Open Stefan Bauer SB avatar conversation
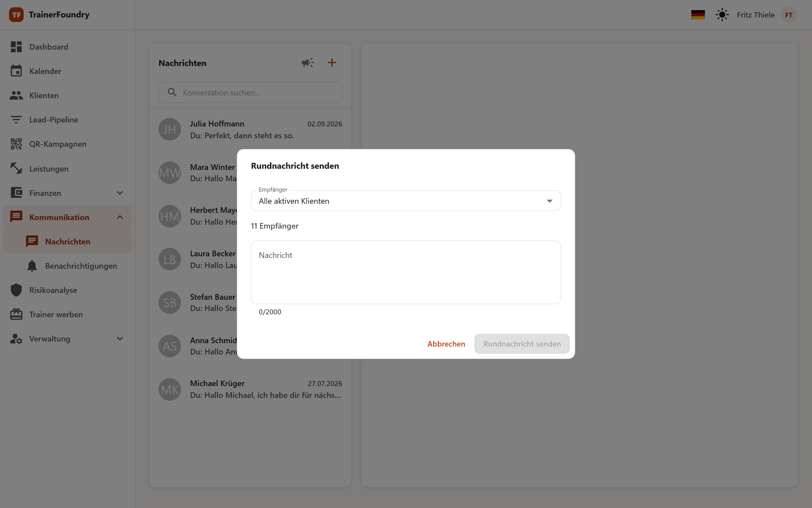Viewport: 812px width, 508px height. [x=170, y=302]
